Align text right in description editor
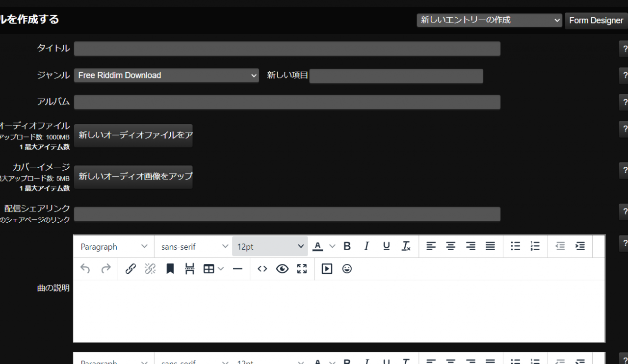 (471, 246)
